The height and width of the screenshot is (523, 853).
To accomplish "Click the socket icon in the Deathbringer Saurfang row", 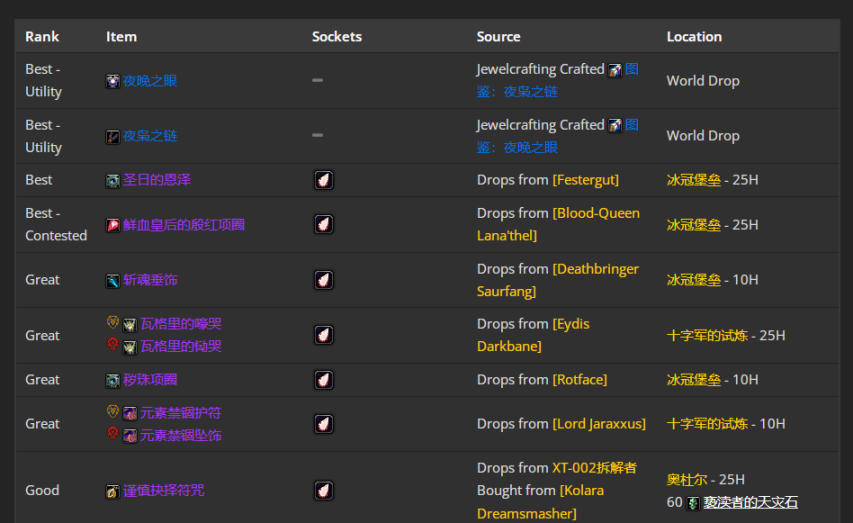I will tap(323, 280).
